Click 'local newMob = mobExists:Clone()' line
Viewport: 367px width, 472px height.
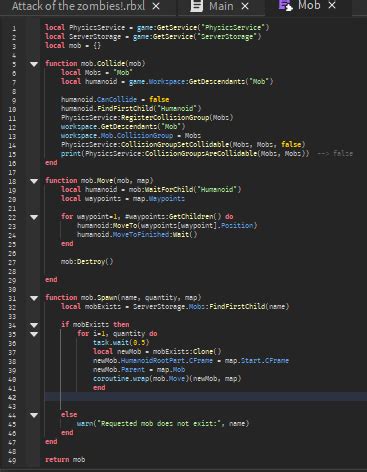coord(157,352)
